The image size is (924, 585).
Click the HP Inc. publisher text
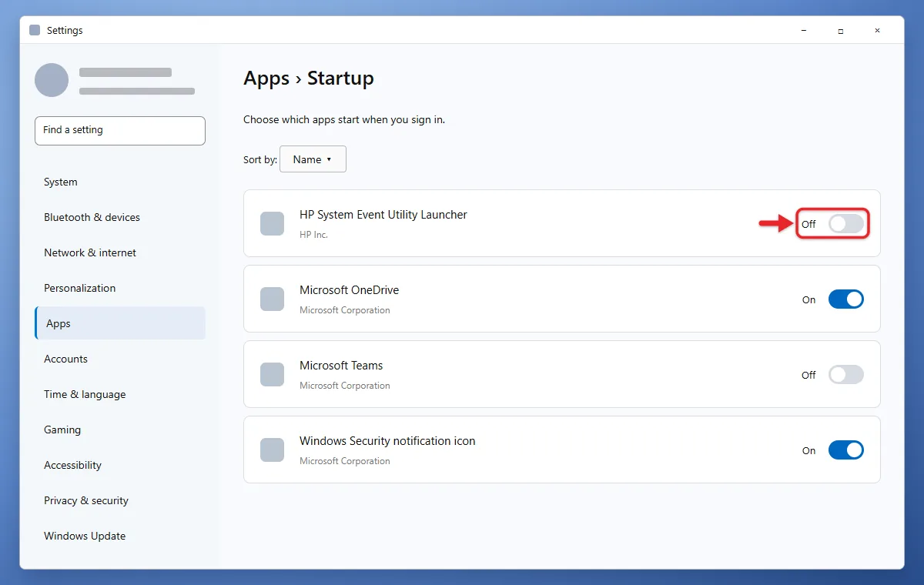pyautogui.click(x=313, y=235)
